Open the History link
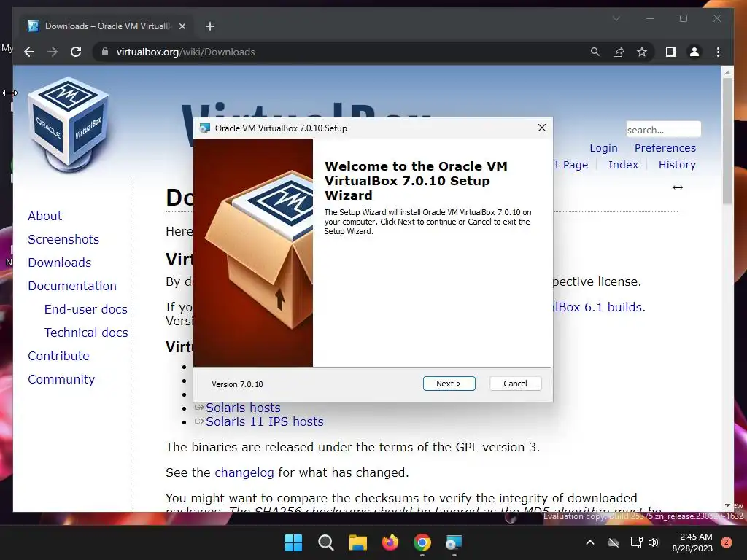Screen dimensions: 747x560 click(677, 165)
